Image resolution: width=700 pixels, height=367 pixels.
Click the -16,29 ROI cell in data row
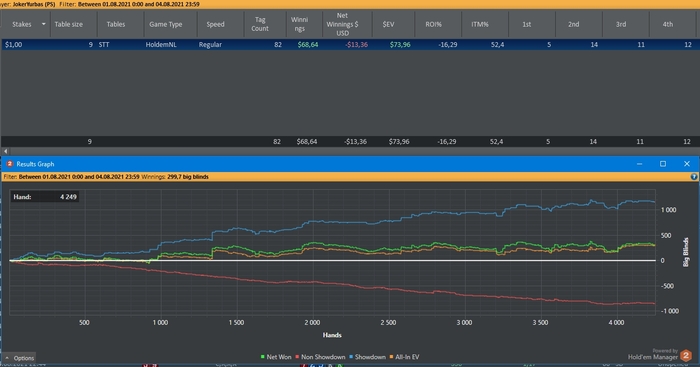(x=447, y=45)
